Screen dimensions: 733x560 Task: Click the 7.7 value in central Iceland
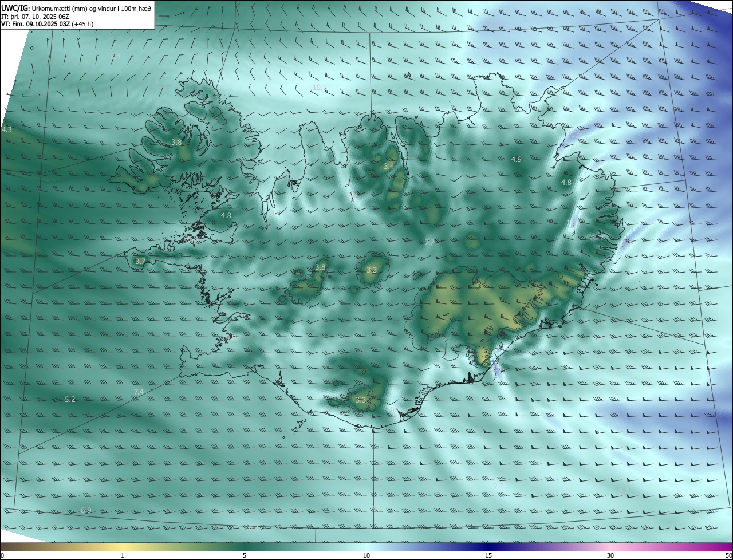point(429,243)
